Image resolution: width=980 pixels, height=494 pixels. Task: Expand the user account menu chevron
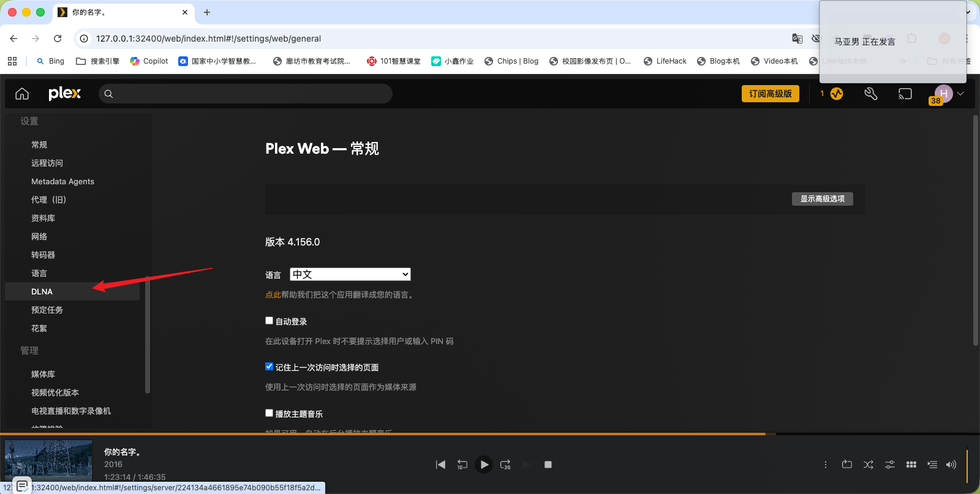pos(960,94)
